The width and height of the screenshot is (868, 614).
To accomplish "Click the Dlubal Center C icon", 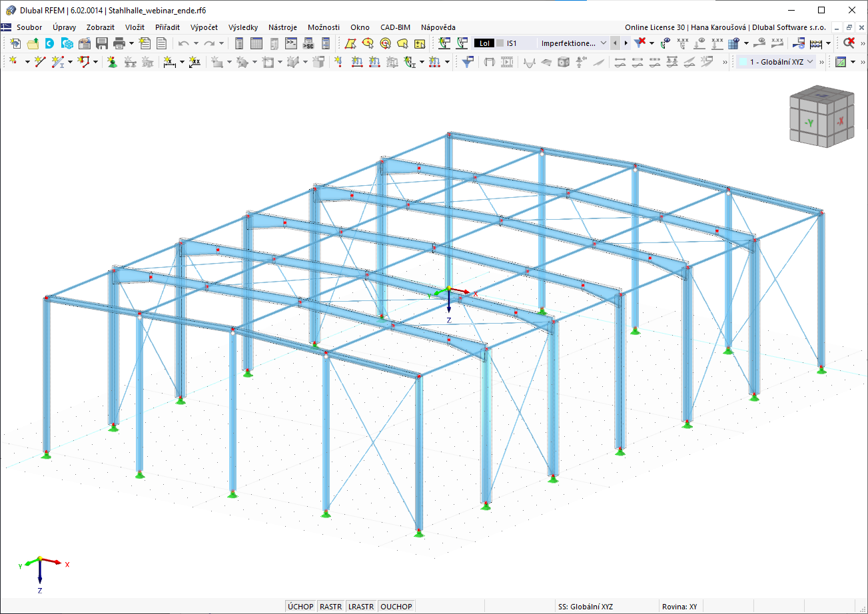I will click(x=49, y=43).
